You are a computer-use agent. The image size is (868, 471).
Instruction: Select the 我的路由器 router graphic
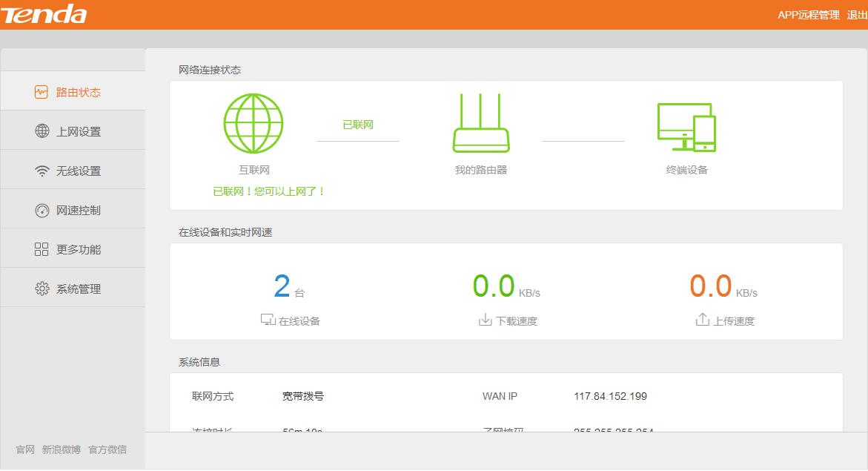480,123
